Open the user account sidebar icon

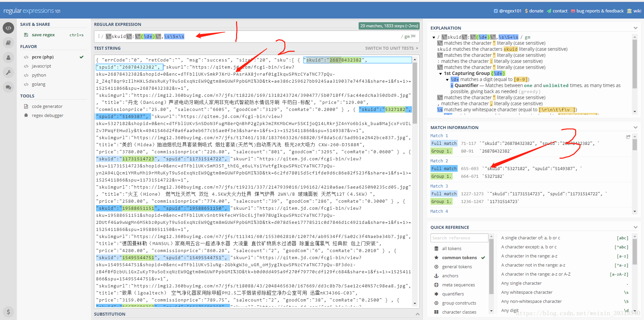[x=8, y=57]
